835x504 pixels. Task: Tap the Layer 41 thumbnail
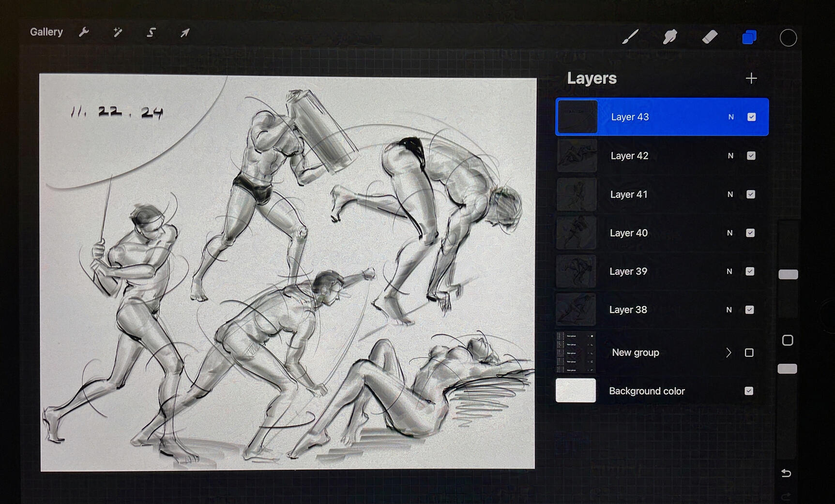point(576,194)
